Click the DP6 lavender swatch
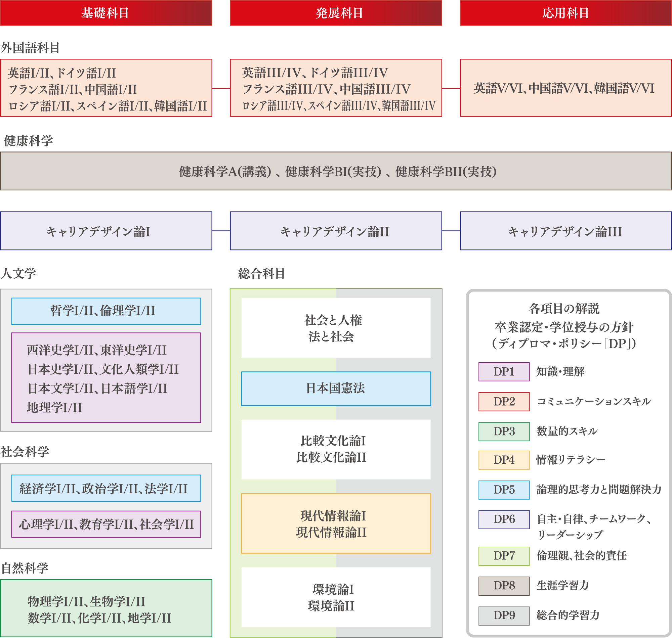 pyautogui.click(x=504, y=520)
